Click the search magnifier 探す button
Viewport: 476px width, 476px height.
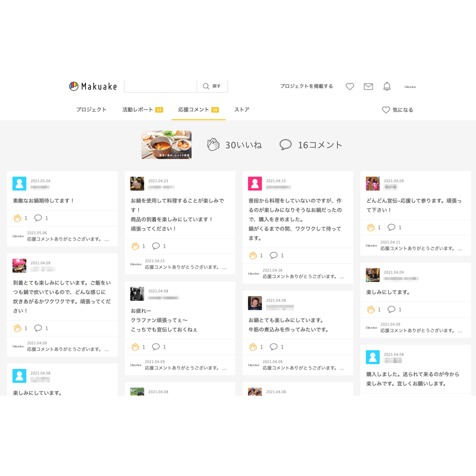[x=212, y=86]
